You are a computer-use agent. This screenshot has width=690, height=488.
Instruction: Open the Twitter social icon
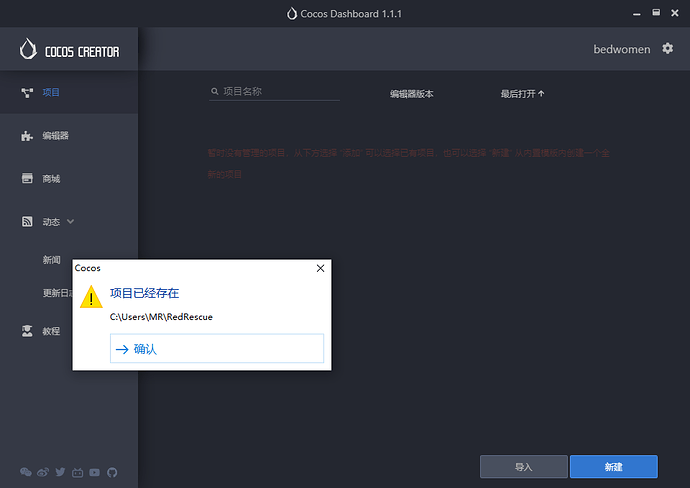click(60, 472)
